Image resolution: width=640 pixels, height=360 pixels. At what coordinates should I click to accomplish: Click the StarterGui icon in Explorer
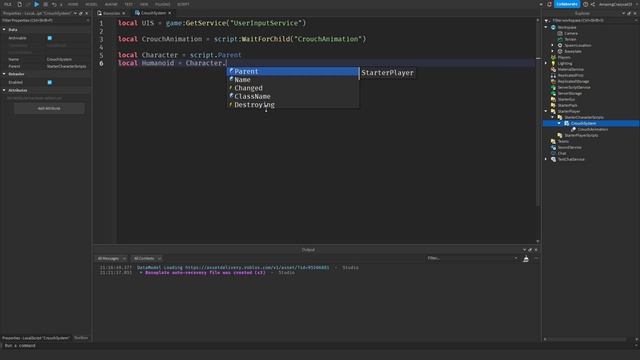pos(553,99)
